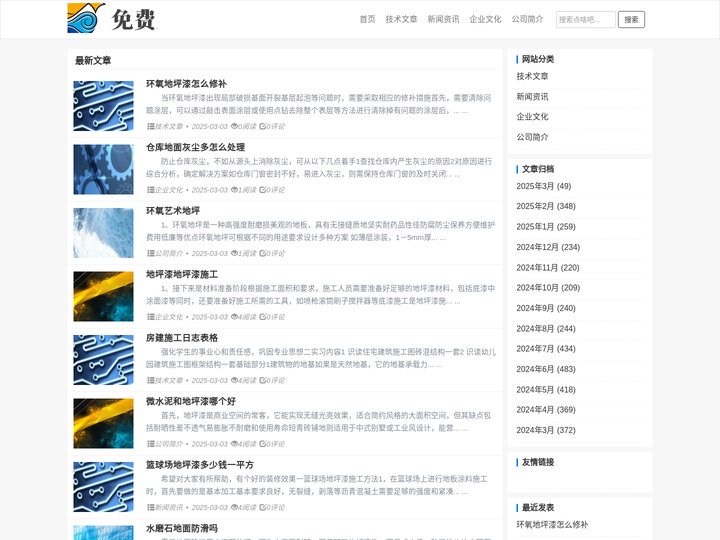Go to 新闻资讯 in top navigation
Screen dimensions: 720x540
tap(443, 19)
